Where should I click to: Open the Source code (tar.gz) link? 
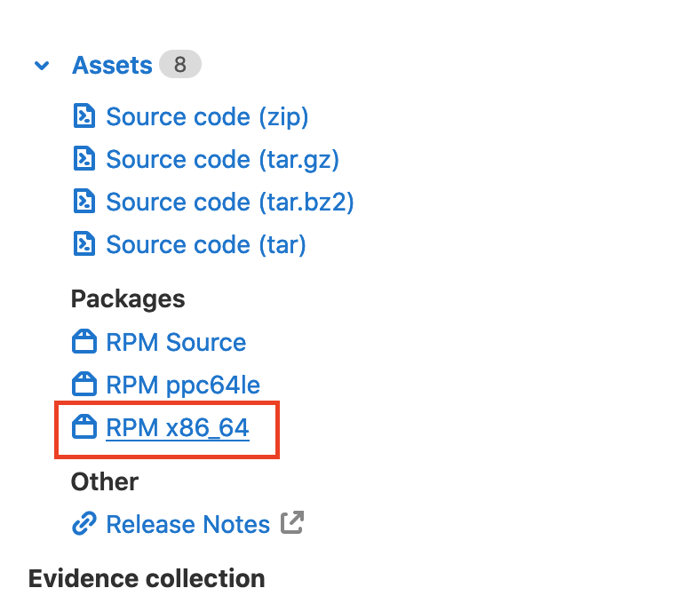[x=222, y=159]
